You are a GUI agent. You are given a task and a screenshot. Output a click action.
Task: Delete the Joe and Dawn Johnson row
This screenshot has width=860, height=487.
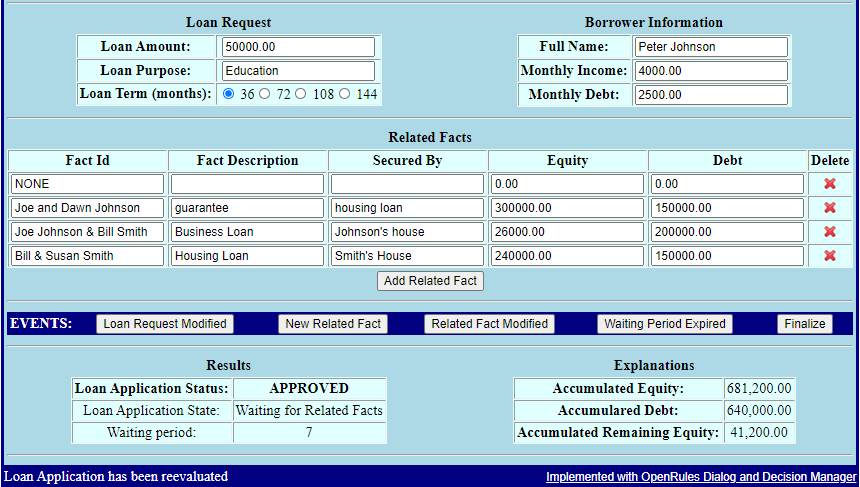pyautogui.click(x=829, y=208)
